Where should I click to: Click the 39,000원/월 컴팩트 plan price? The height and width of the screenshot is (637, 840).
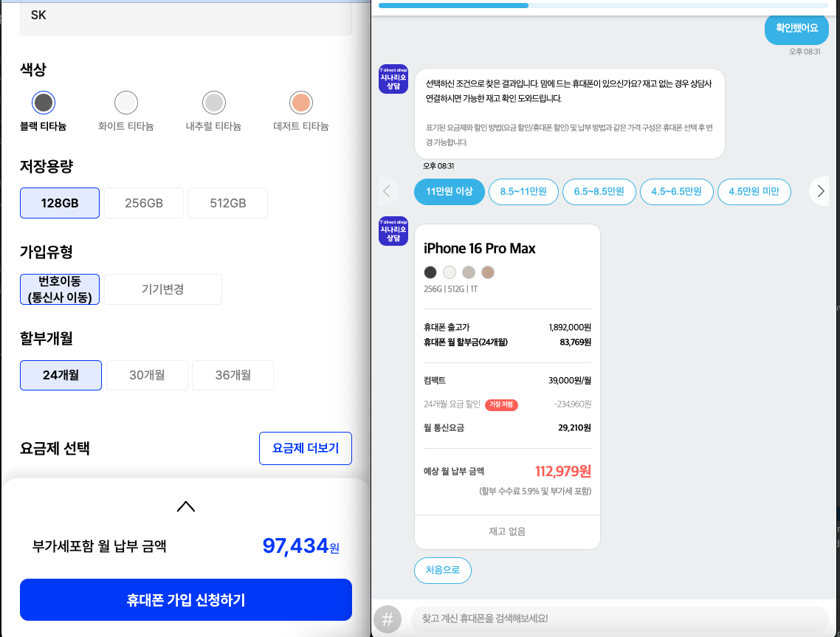point(569,381)
